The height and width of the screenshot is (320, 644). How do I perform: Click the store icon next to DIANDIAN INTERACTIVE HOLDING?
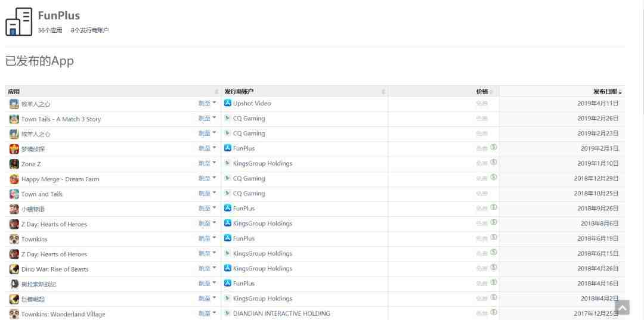click(228, 313)
